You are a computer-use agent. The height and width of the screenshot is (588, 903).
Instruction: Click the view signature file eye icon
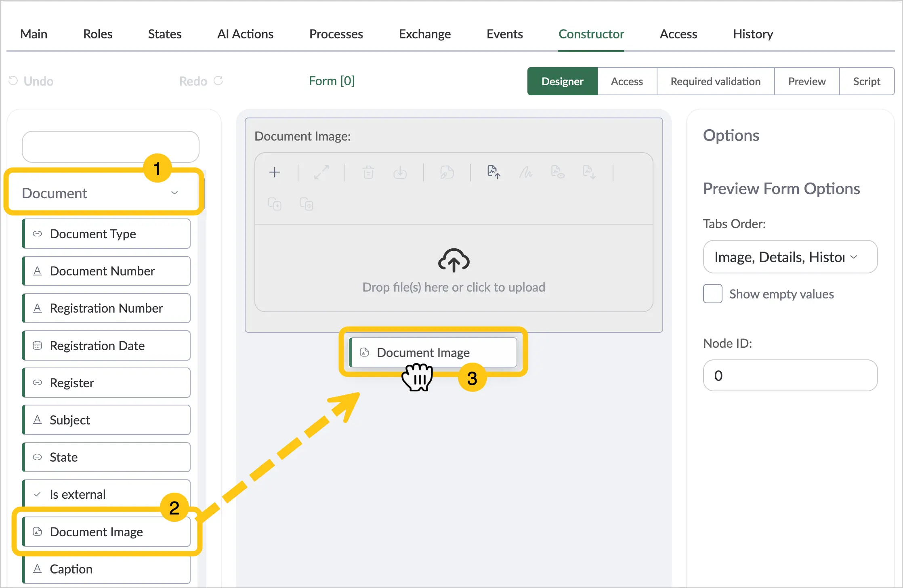557,172
